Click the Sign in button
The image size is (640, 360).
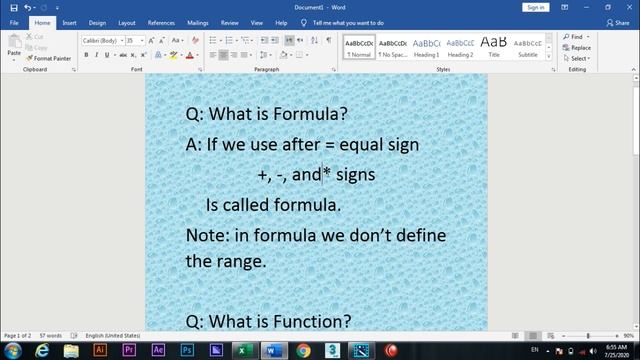(536, 7)
